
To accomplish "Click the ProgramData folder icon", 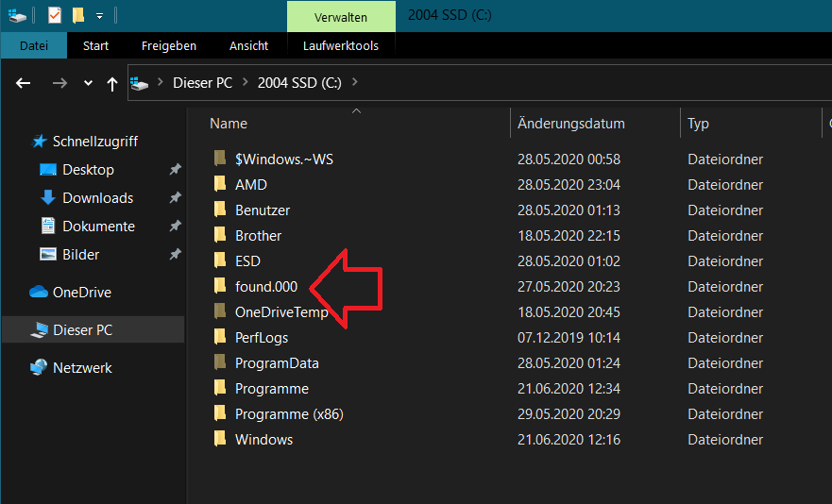I will point(220,361).
